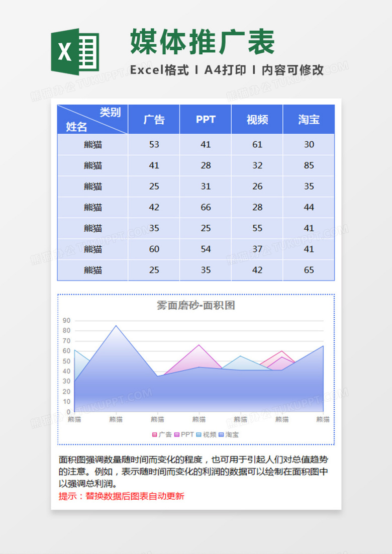Select the light blue 视频 legend swatch

(199, 434)
